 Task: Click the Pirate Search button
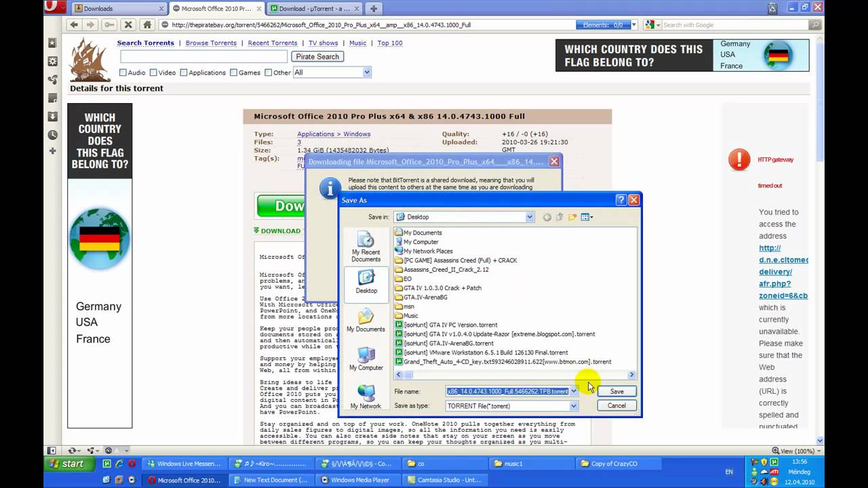pos(317,57)
